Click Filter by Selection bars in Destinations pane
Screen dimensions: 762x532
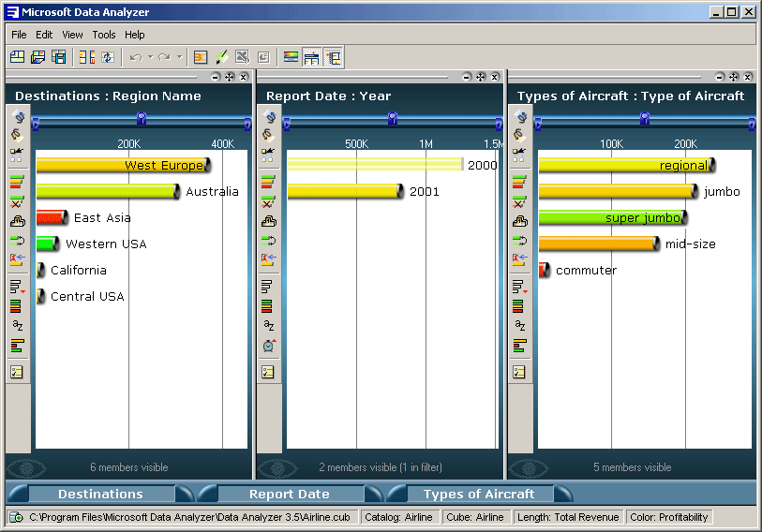pyautogui.click(x=18, y=183)
